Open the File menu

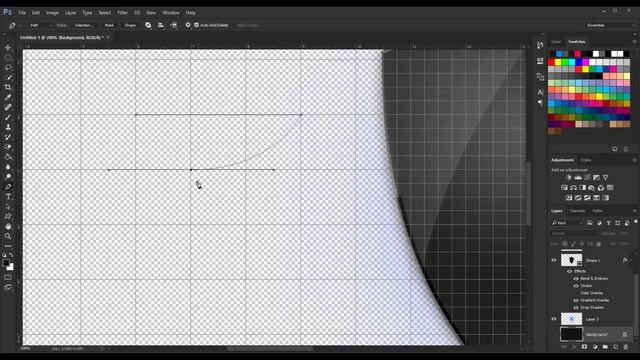(22, 13)
